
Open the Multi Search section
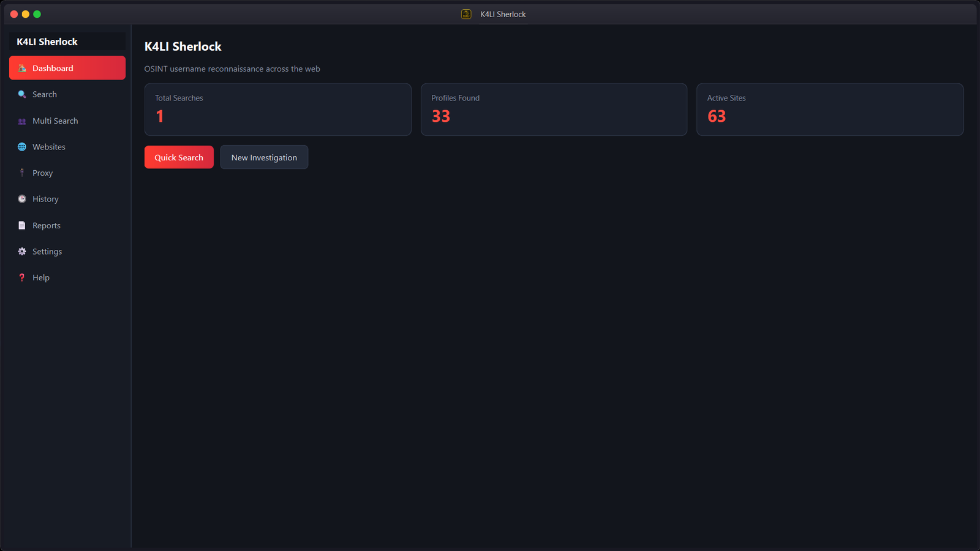[x=67, y=121]
